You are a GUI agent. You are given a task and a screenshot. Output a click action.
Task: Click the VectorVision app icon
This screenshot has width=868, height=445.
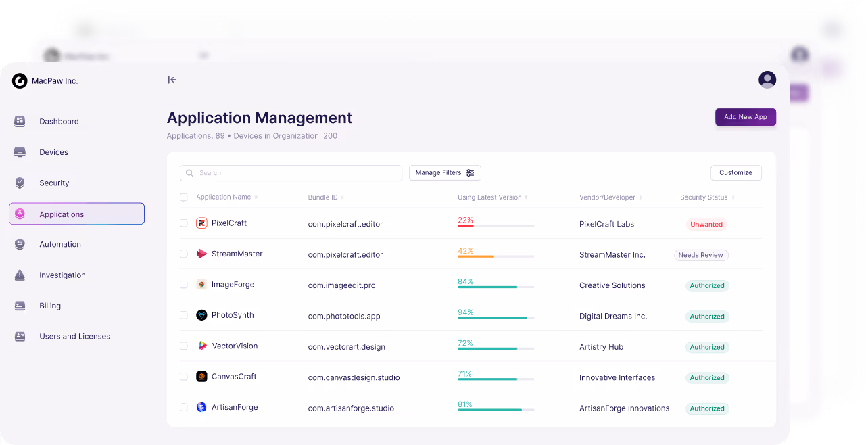(201, 346)
